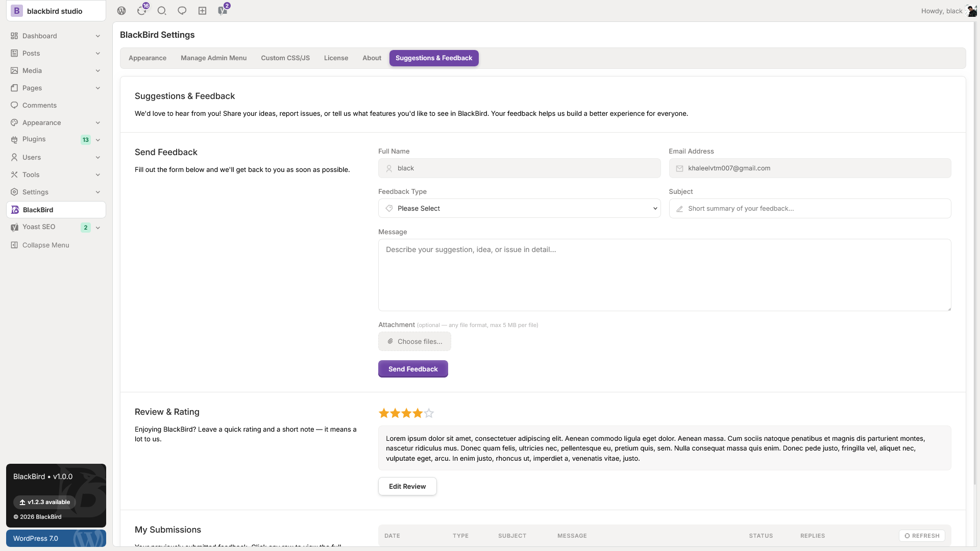980x551 pixels.
Task: Set rating to five stars
Action: pyautogui.click(x=429, y=413)
